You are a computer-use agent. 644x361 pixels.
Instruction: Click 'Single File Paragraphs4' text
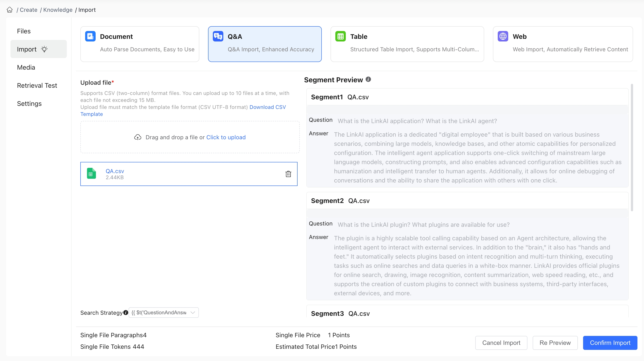tap(114, 335)
